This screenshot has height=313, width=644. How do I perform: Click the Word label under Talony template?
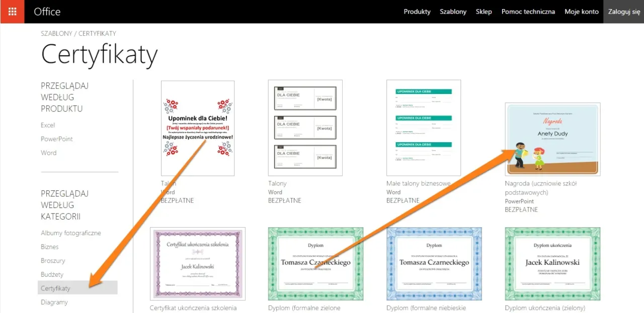pyautogui.click(x=275, y=192)
